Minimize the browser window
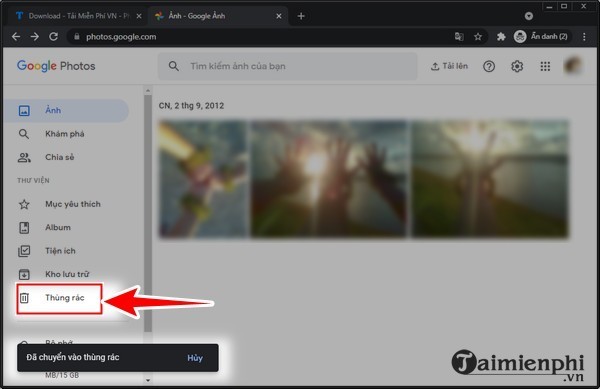This screenshot has width=600, height=389. 550,7
